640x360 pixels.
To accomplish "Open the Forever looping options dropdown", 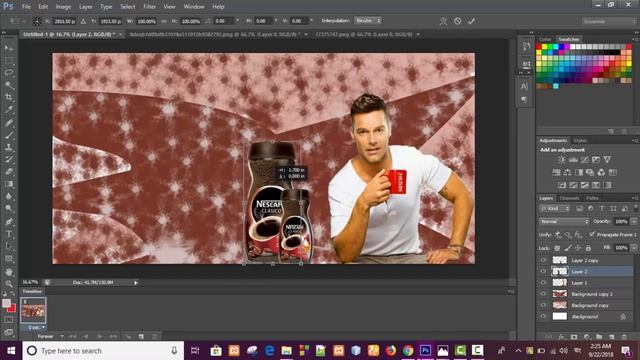I will pyautogui.click(x=50, y=336).
